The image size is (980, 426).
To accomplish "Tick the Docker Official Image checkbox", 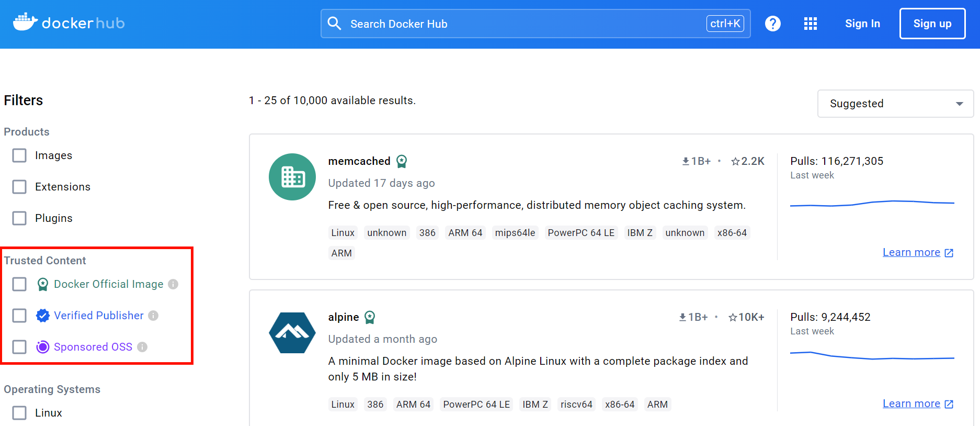I will 19,284.
